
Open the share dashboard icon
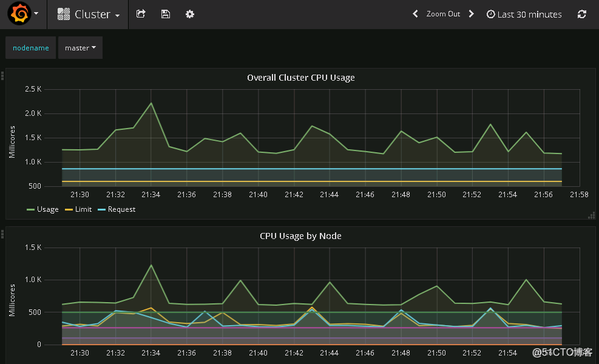[141, 14]
